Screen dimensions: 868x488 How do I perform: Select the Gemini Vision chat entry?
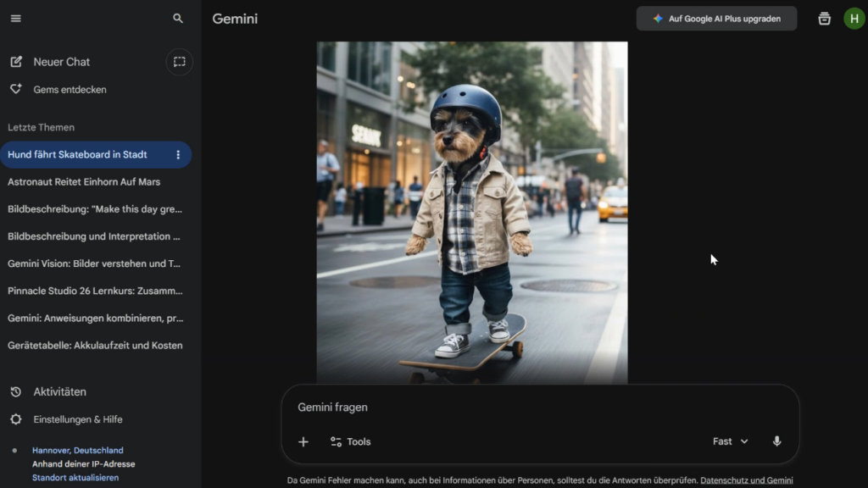click(x=94, y=263)
